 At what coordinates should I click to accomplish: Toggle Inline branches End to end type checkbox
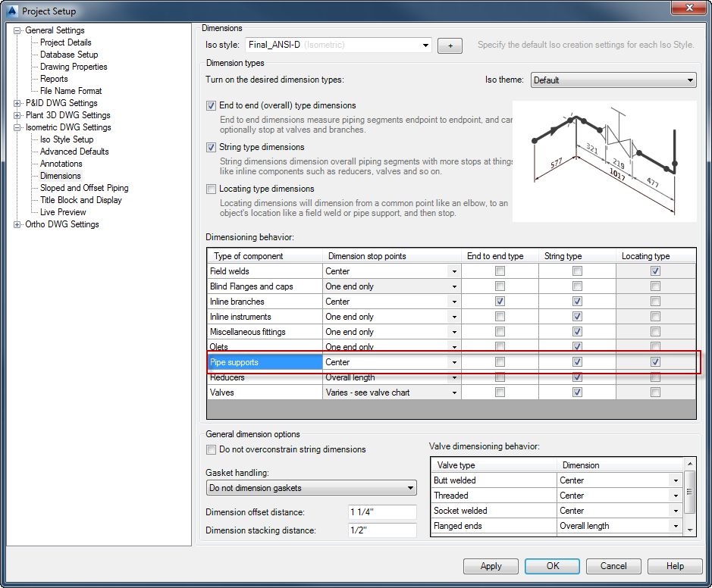pyautogui.click(x=500, y=302)
